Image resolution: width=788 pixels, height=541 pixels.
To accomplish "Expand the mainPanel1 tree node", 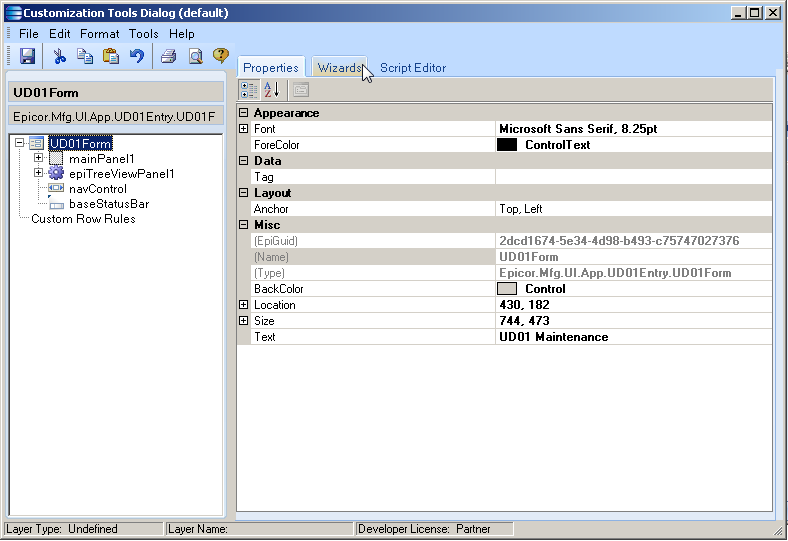I will [39, 158].
